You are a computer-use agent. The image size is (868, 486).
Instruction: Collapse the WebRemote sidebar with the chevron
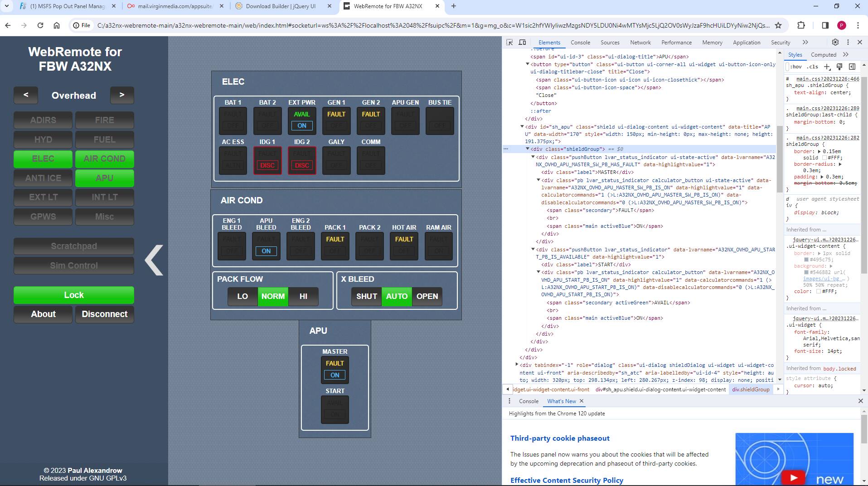coord(153,260)
